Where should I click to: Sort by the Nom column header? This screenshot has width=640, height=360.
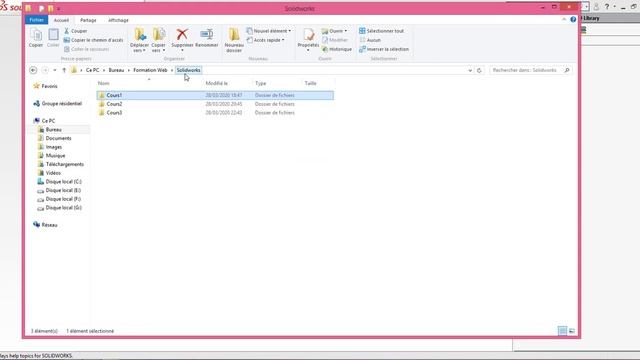(x=104, y=83)
